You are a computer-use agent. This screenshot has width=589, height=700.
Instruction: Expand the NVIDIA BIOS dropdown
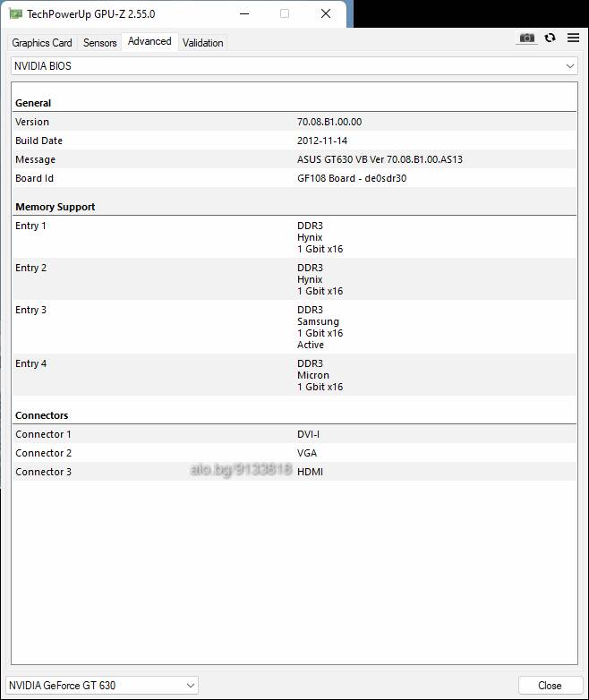tap(294, 66)
